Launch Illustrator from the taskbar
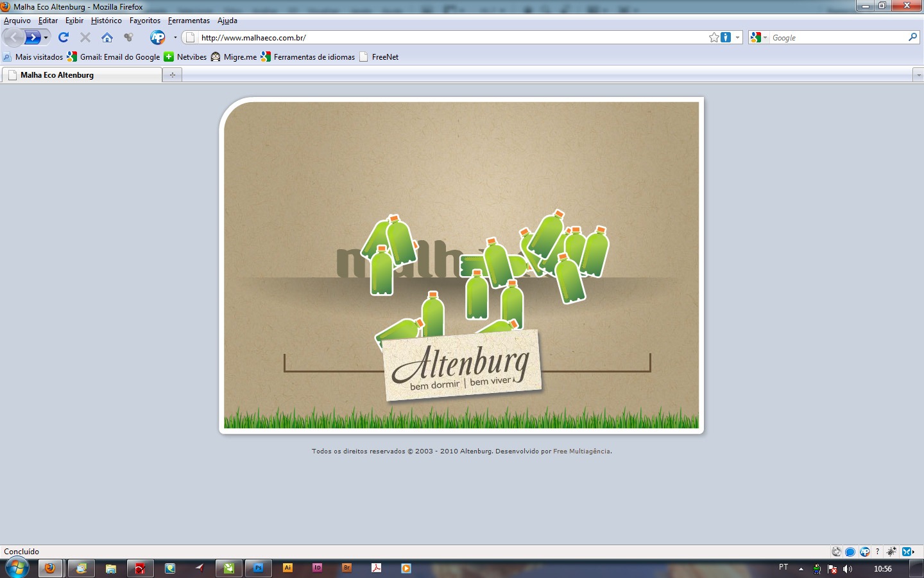Screen dimensions: 924x578 [287, 568]
